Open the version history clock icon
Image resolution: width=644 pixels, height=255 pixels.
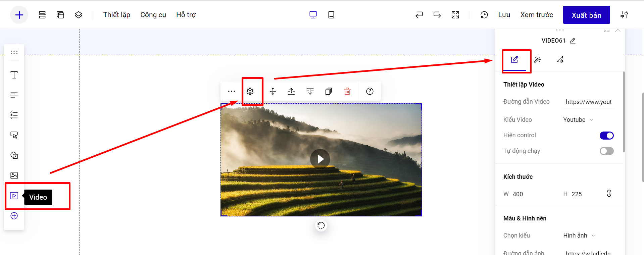coord(484,15)
